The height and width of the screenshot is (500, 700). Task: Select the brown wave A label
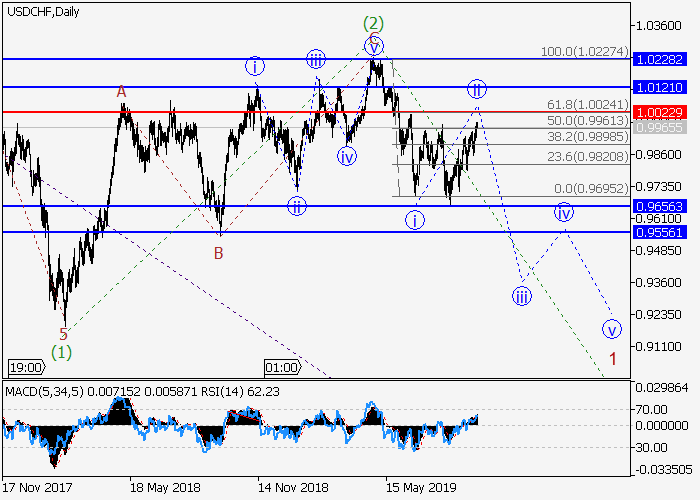pyautogui.click(x=121, y=91)
